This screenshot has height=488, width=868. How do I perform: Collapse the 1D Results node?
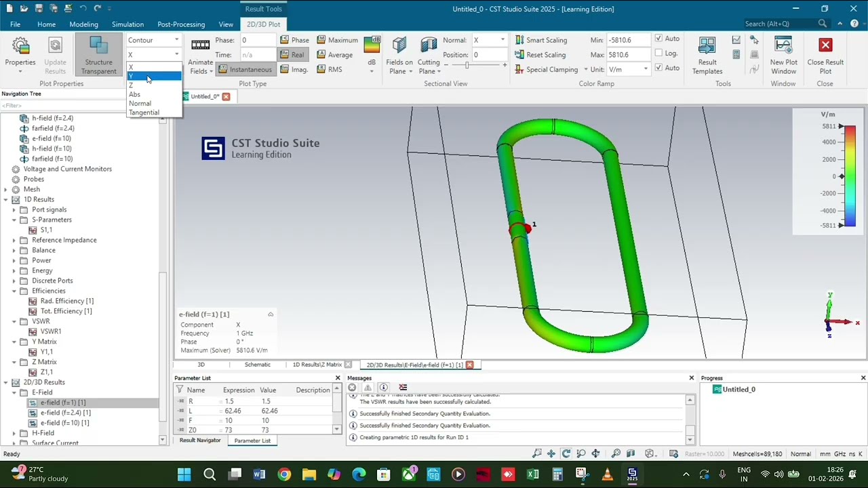click(x=6, y=199)
